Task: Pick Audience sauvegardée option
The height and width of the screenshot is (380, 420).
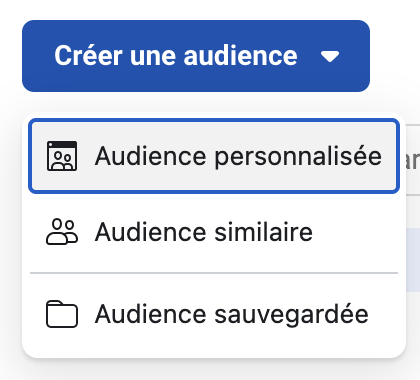Action: click(x=214, y=314)
